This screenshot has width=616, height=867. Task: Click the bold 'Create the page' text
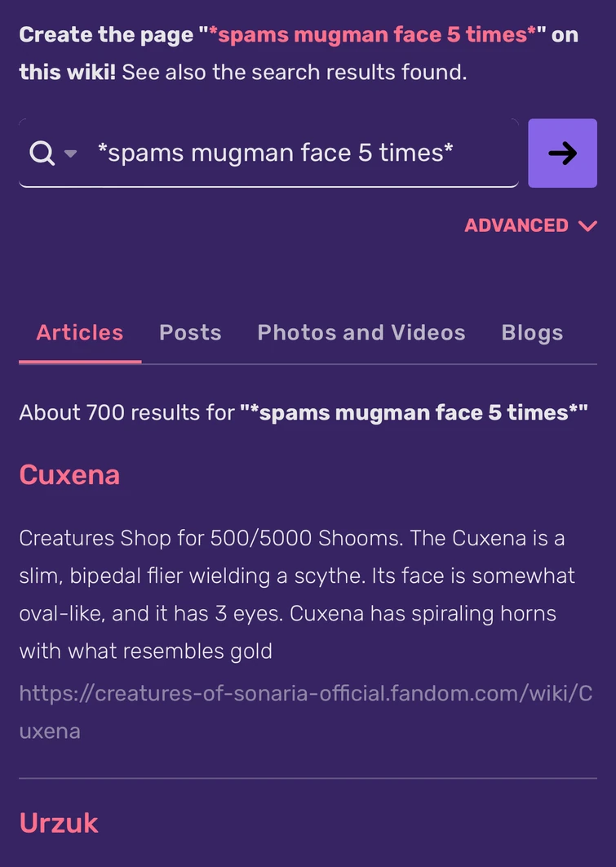click(106, 35)
